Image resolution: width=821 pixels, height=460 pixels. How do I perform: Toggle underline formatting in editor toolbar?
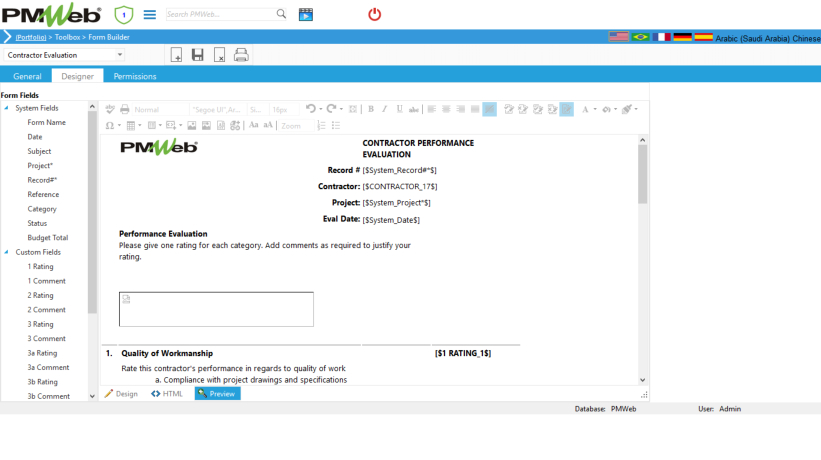coord(400,109)
